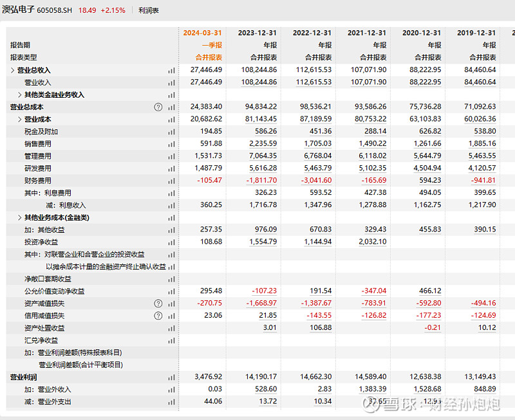Image resolution: width=515 pixels, height=420 pixels.
Task: Click 2022 营业成本 value 87,189.59
Action: click(315, 119)
